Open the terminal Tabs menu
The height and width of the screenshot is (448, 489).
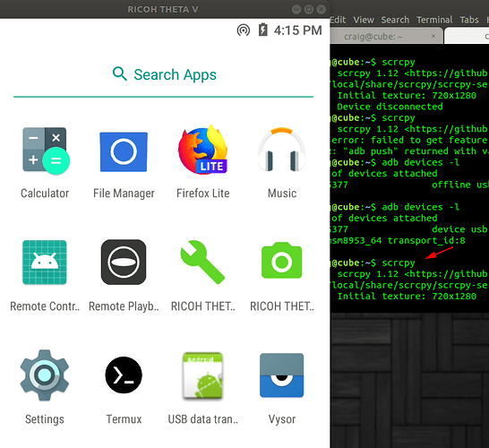(x=469, y=20)
